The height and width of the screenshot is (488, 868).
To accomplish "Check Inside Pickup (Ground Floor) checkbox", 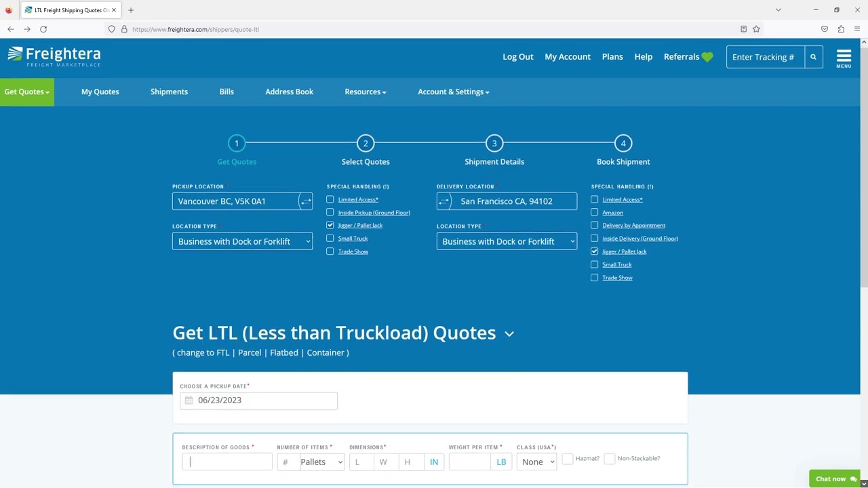I will [330, 212].
